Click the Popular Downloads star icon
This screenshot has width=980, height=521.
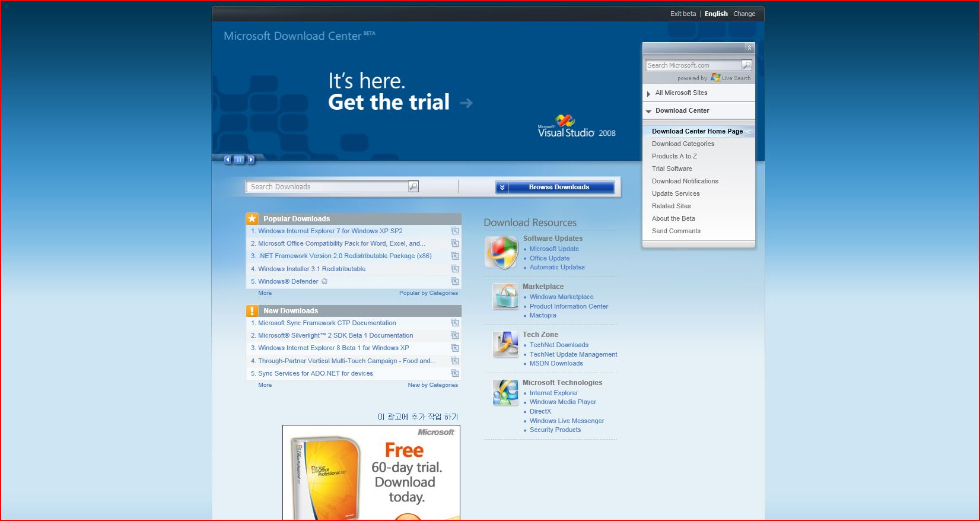[x=252, y=218]
